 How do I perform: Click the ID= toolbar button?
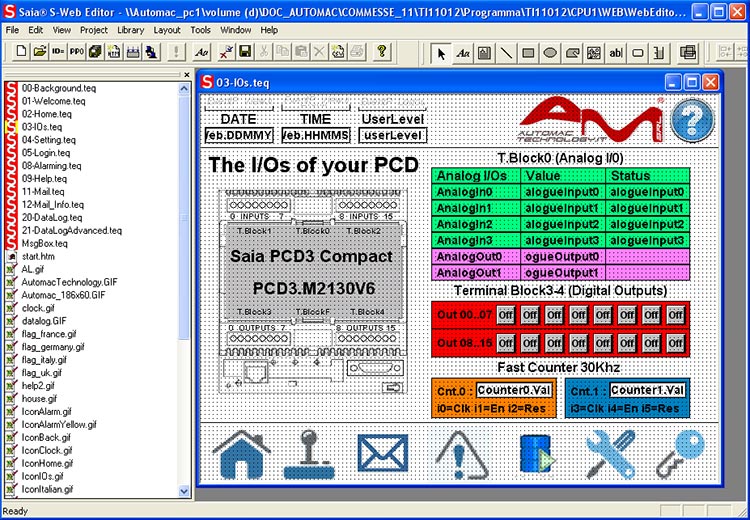pyautogui.click(x=58, y=51)
